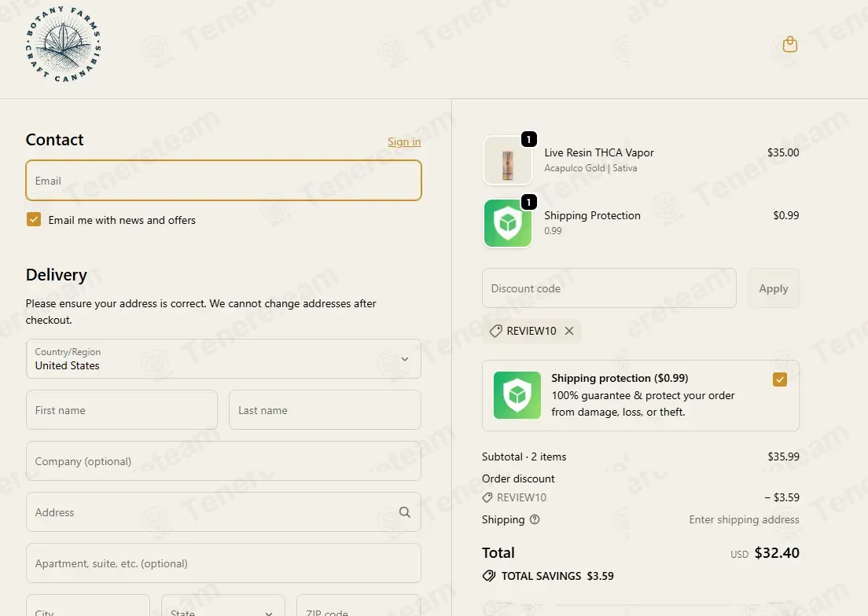This screenshot has width=868, height=616.
Task: Open the Country/Region dropdown
Action: pos(223,359)
